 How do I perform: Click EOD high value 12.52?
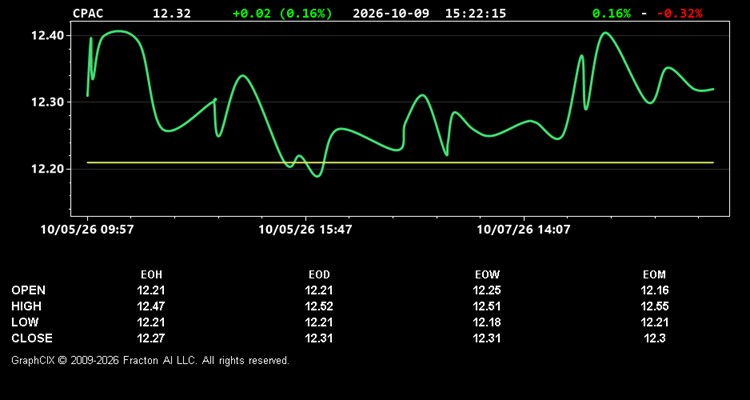tap(319, 306)
